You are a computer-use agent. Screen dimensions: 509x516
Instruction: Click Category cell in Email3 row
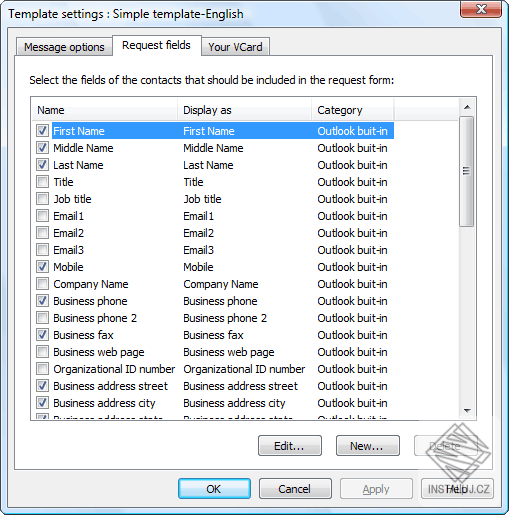tap(352, 250)
